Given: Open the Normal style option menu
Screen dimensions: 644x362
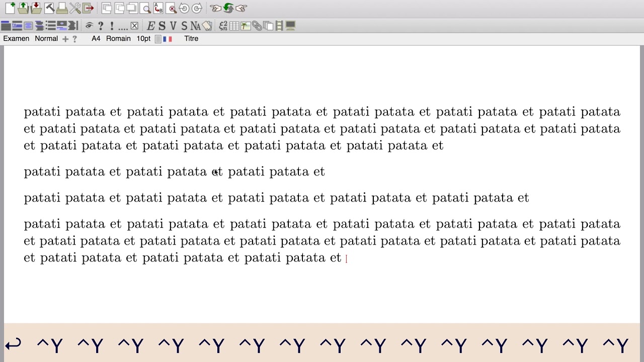Looking at the screenshot, I should (46, 39).
